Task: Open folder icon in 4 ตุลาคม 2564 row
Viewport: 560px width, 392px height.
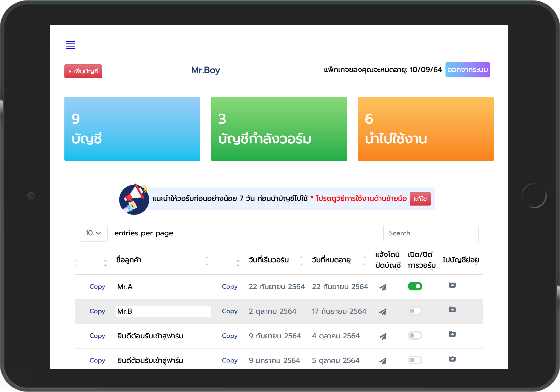Action: coord(452,334)
